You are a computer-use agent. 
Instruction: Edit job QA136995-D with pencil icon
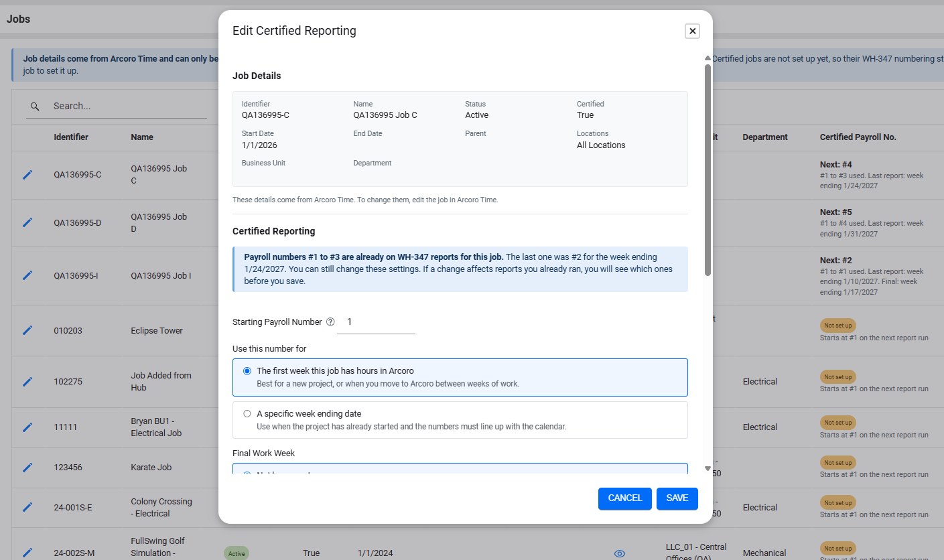point(27,222)
